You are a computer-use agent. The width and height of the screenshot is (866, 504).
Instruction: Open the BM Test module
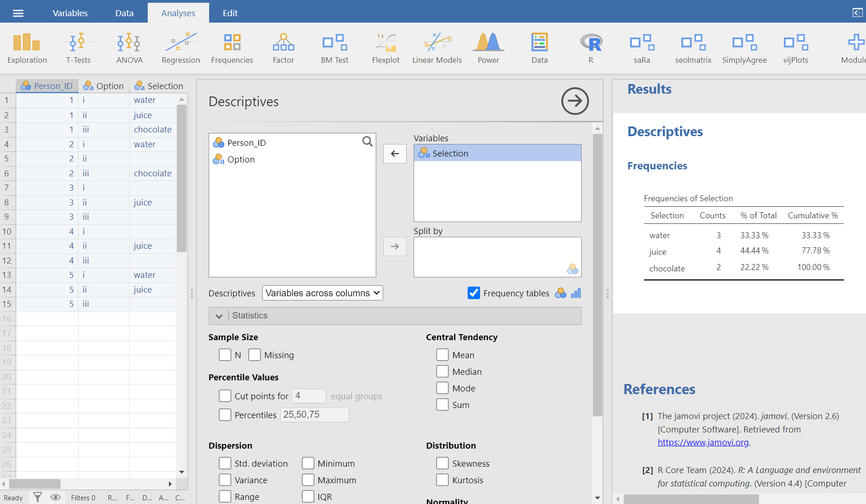pos(335,48)
